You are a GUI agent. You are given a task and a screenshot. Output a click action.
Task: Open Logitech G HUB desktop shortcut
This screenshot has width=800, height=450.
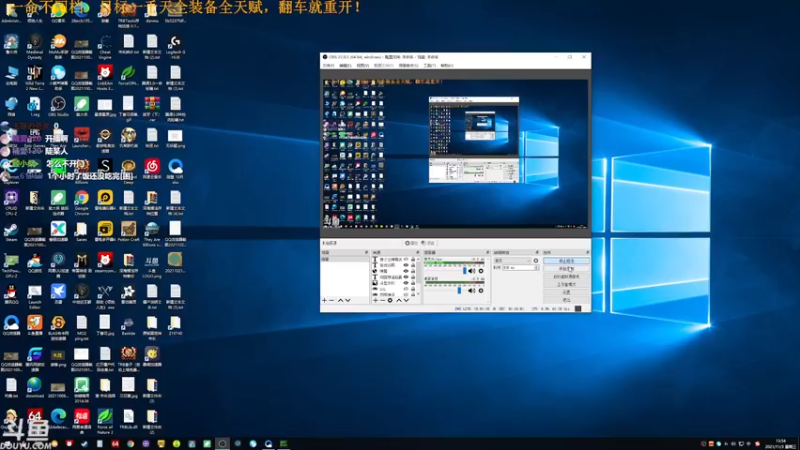pyautogui.click(x=175, y=46)
